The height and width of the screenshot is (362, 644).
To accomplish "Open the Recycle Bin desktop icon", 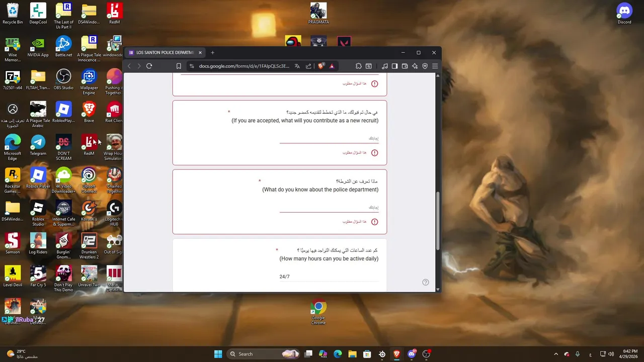I will [x=13, y=14].
